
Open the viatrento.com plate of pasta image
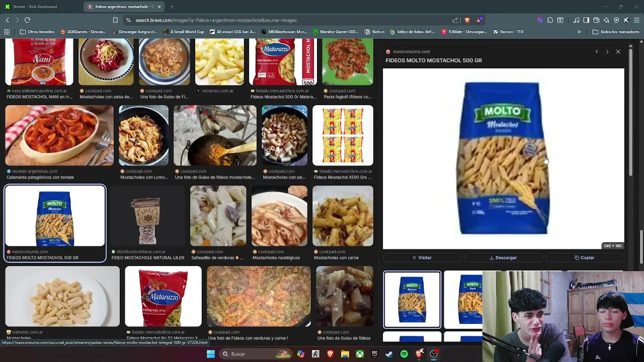coord(62,297)
